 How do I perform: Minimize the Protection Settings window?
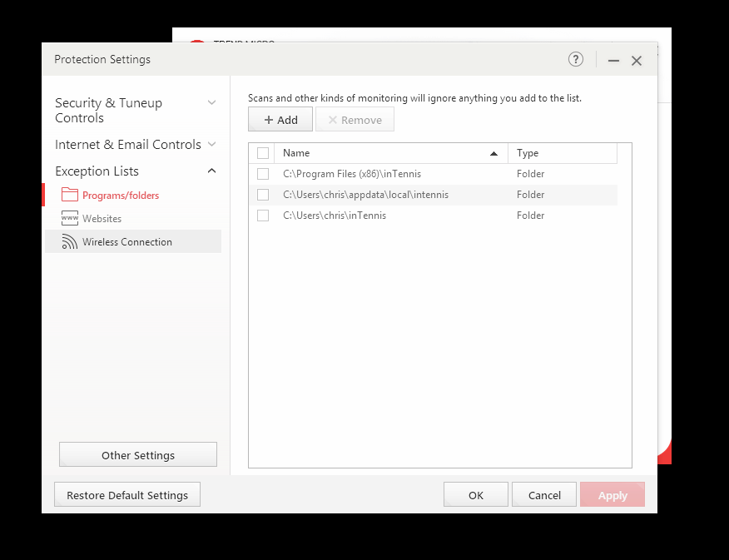(613, 61)
